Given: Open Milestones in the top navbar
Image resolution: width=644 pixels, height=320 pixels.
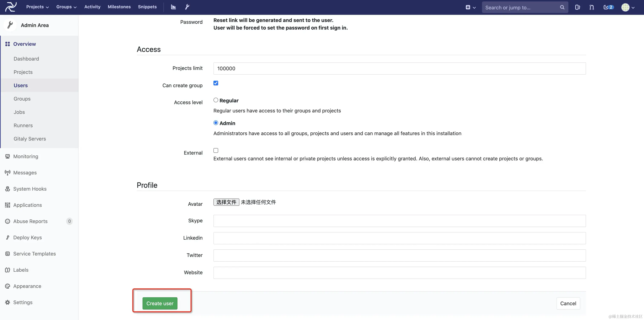Looking at the screenshot, I should tap(119, 7).
